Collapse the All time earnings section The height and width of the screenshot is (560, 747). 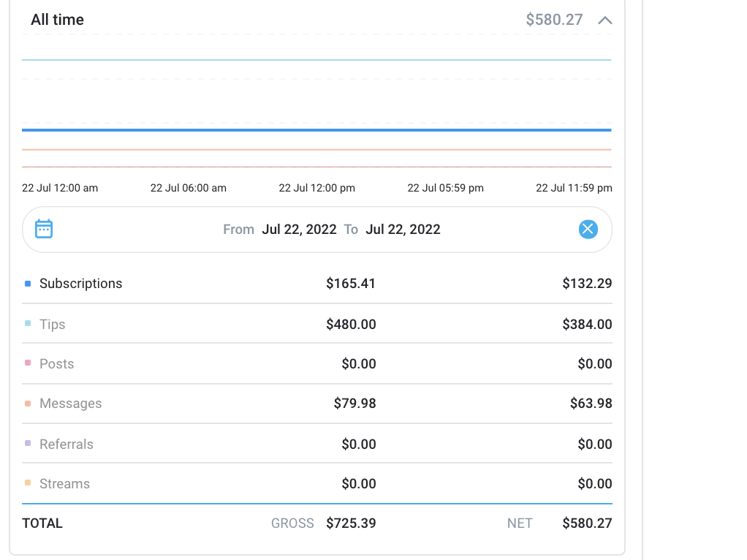click(604, 20)
